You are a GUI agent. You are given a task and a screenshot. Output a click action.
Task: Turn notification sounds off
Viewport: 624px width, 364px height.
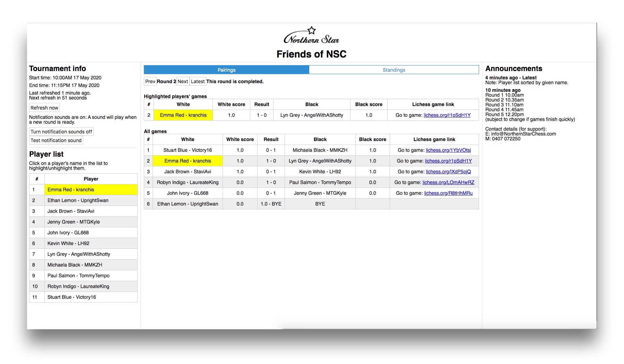61,132
